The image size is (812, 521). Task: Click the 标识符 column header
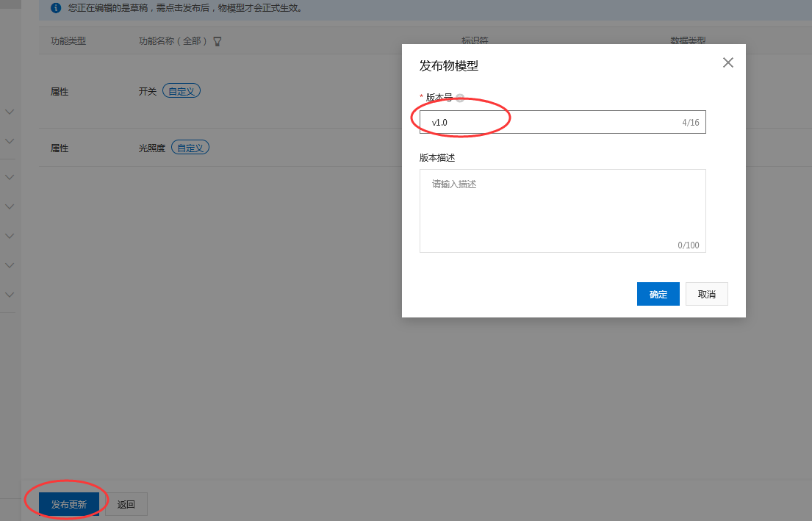coord(474,41)
